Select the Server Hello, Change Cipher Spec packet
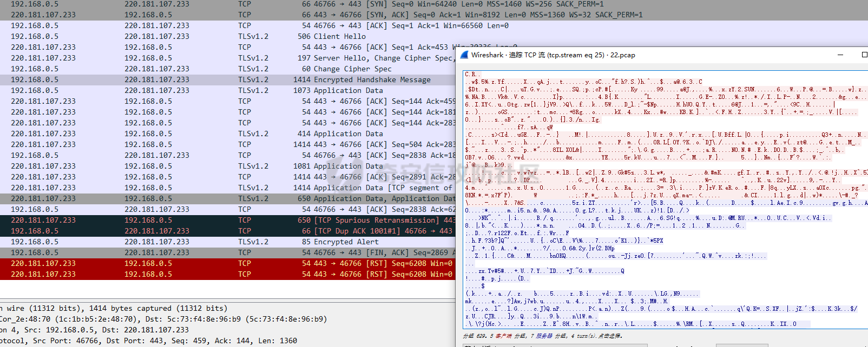The image size is (868, 347). pos(228,58)
